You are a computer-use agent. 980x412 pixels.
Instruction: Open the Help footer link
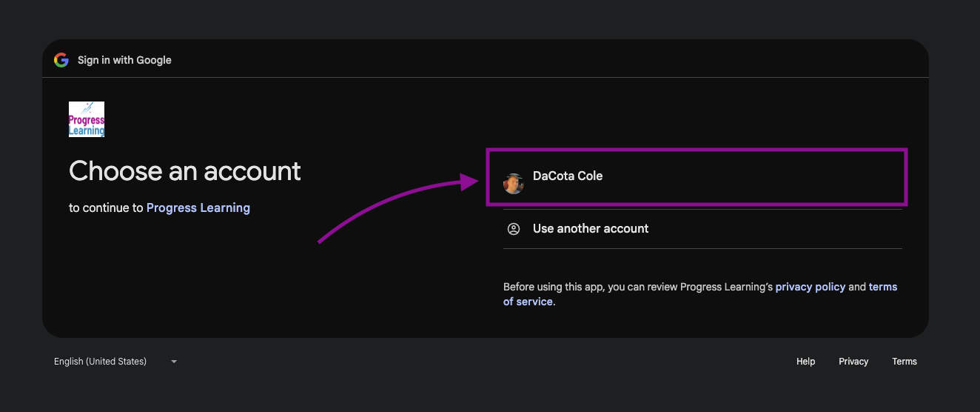[x=805, y=362]
